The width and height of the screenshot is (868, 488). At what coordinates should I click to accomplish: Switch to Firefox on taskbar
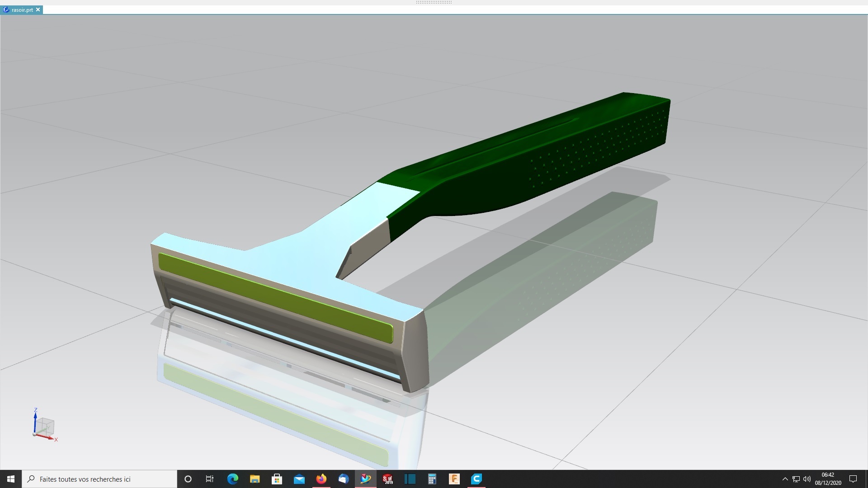coord(321,479)
